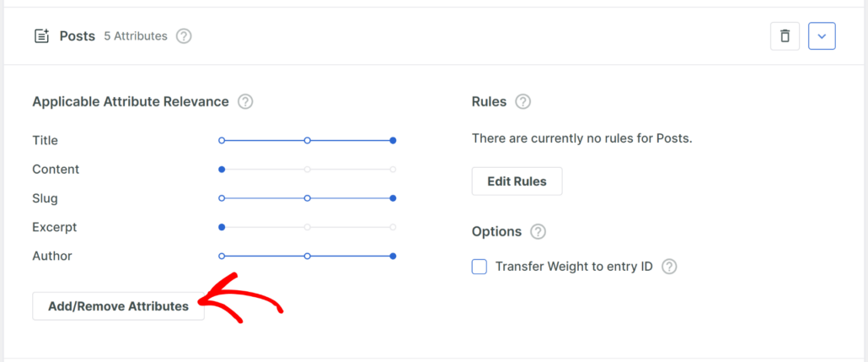Set Title relevance to middle slider point
The width and height of the screenshot is (868, 362).
308,141
